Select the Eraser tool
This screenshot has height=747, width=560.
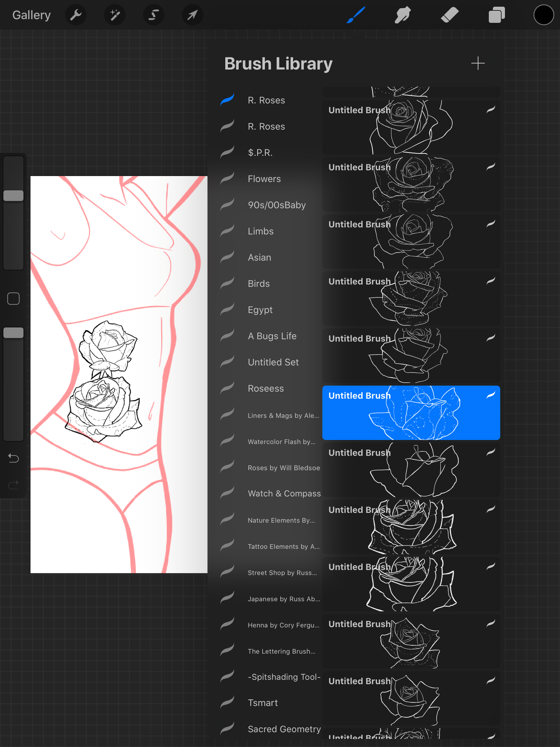pos(450,15)
